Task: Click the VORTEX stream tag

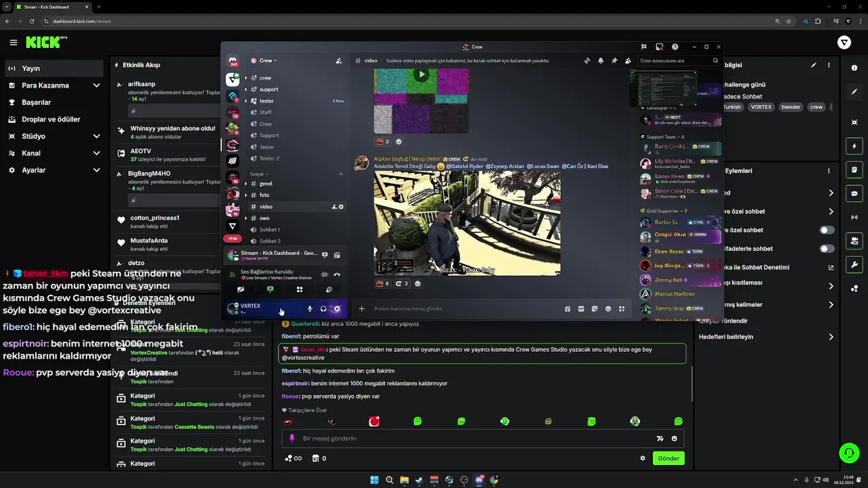Action: [761, 107]
